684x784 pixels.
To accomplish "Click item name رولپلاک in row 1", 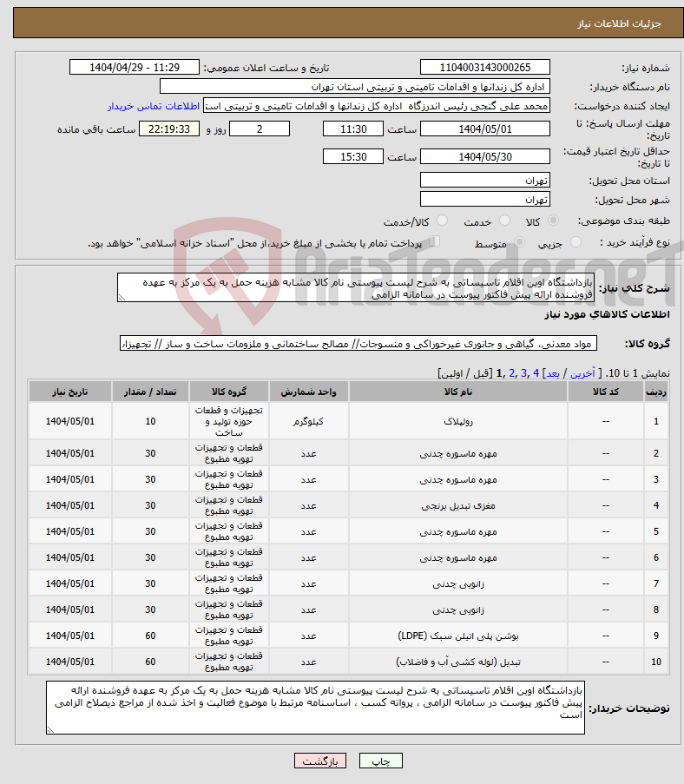I will 458,421.
